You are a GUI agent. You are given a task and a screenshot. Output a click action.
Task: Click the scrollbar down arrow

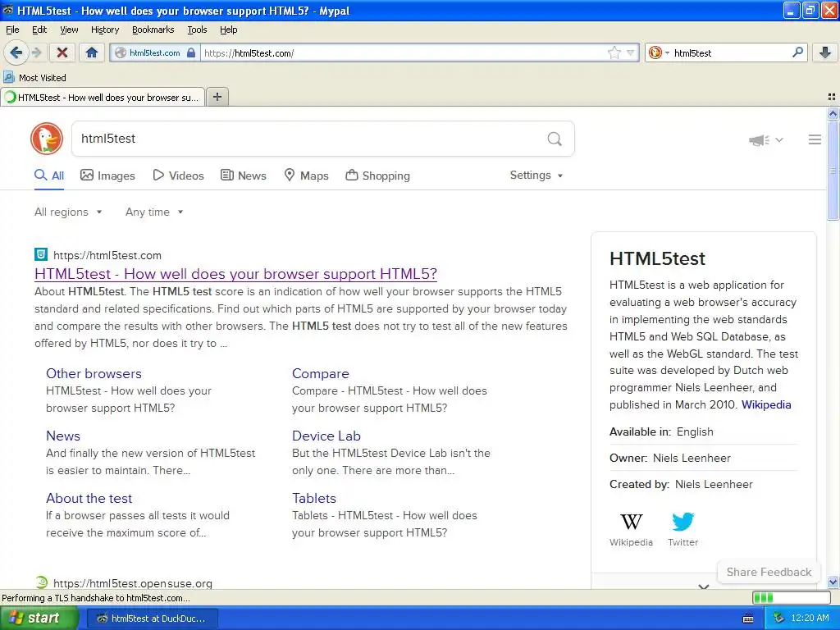point(833,582)
